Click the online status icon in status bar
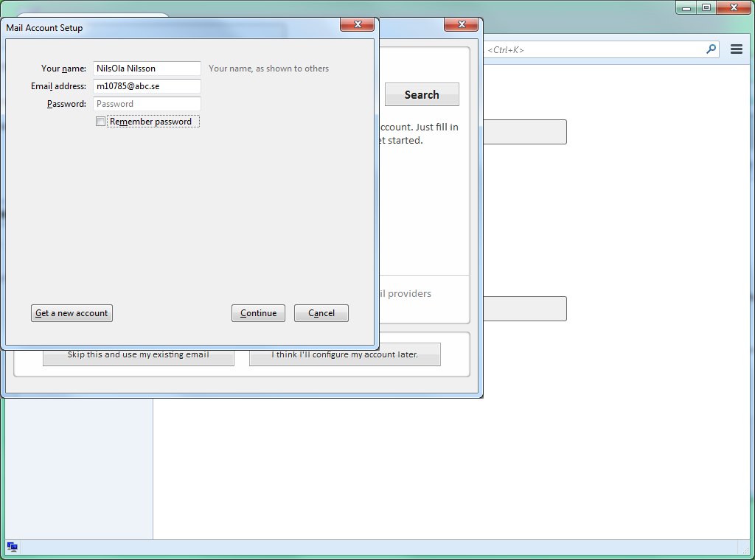The image size is (755, 560). point(12,547)
